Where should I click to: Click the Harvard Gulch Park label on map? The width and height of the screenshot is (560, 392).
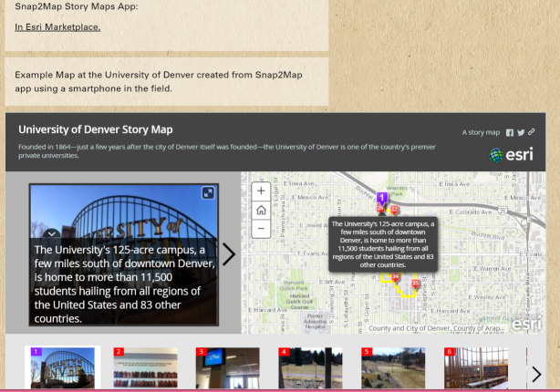point(294,285)
